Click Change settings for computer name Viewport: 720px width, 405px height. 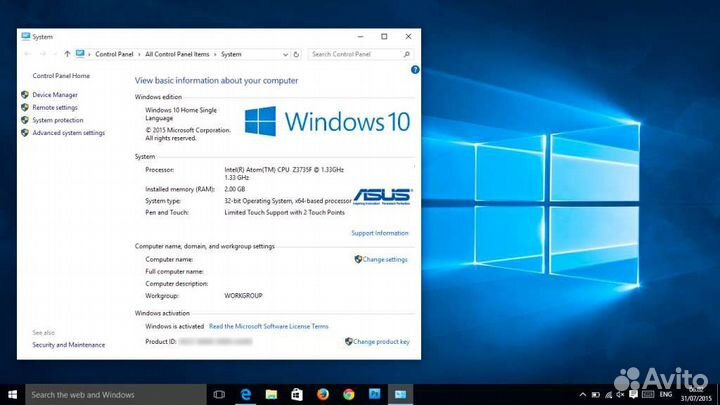pyautogui.click(x=385, y=259)
